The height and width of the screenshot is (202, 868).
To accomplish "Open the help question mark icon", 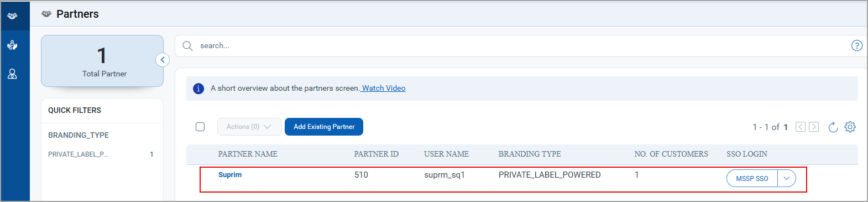I will point(856,45).
